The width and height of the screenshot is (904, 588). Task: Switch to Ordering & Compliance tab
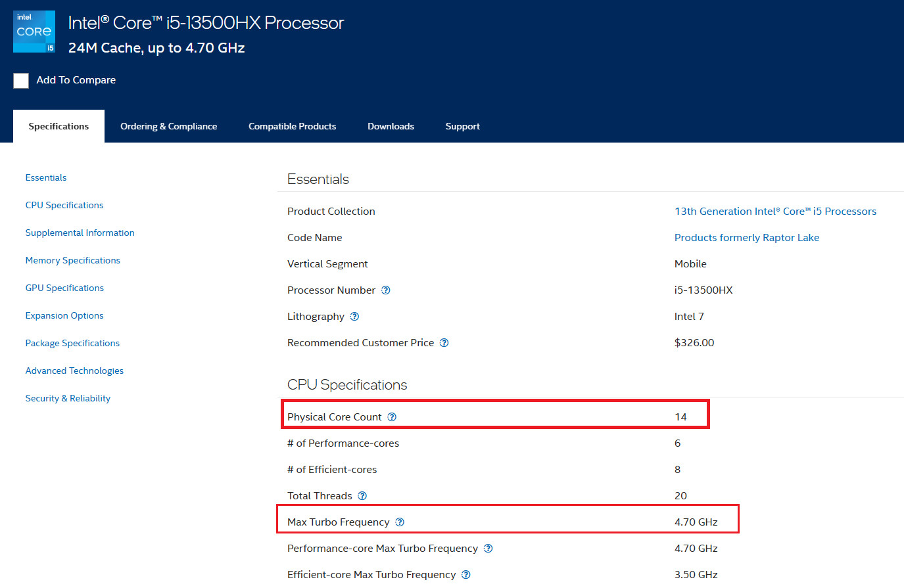(168, 126)
